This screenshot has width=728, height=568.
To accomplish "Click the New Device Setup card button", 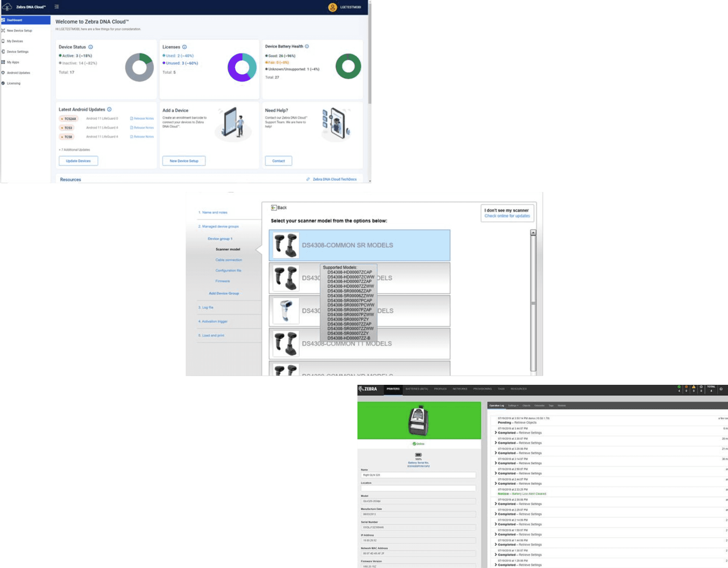I will pos(184,161).
